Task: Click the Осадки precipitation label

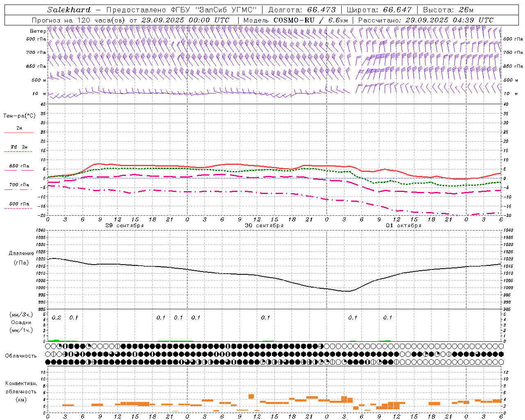Action: (x=21, y=322)
